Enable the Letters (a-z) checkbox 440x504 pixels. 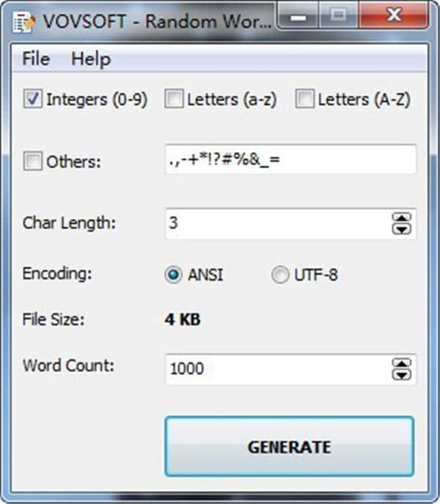(x=174, y=98)
